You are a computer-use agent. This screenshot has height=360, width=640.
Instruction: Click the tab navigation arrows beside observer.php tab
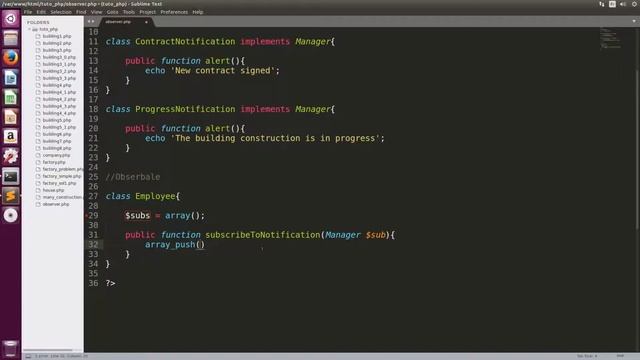[91, 22]
